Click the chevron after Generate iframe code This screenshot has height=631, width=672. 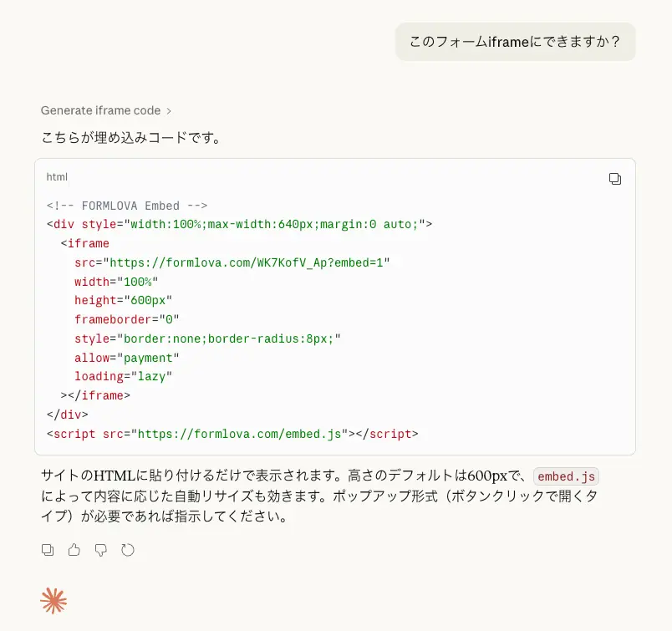[169, 110]
